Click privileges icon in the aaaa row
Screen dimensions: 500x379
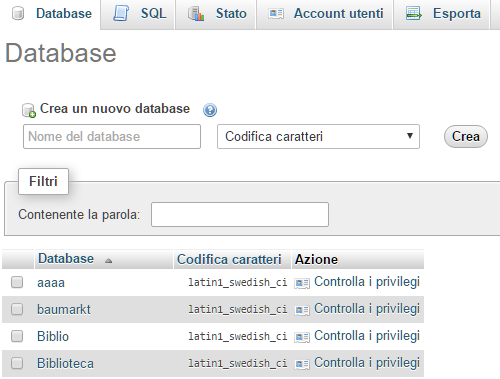302,283
